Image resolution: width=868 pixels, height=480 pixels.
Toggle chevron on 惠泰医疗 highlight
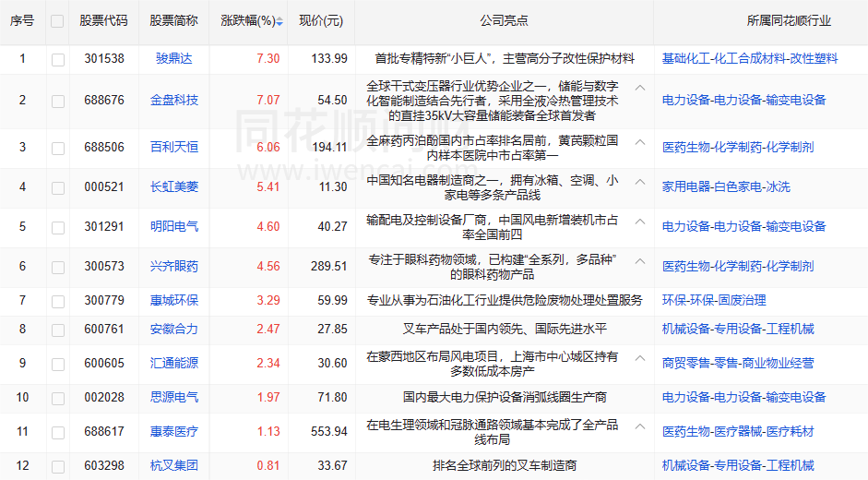[640, 426]
